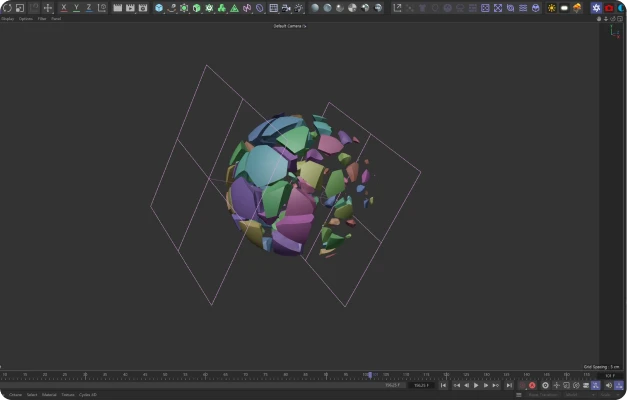Open the green triangle Fields icon
This screenshot has width=627, height=400.
click(x=234, y=8)
